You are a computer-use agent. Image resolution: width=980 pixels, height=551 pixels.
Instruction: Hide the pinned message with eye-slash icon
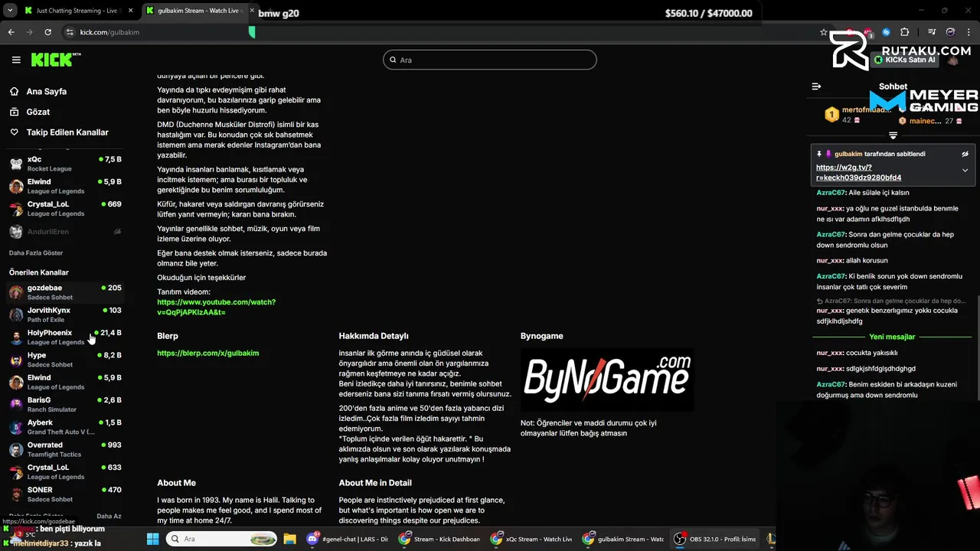(x=965, y=154)
